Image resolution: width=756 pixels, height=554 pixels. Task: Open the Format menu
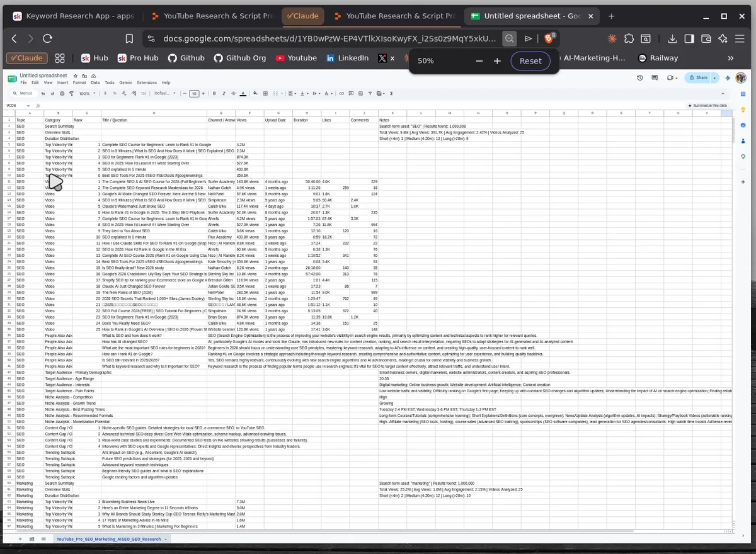pyautogui.click(x=79, y=82)
